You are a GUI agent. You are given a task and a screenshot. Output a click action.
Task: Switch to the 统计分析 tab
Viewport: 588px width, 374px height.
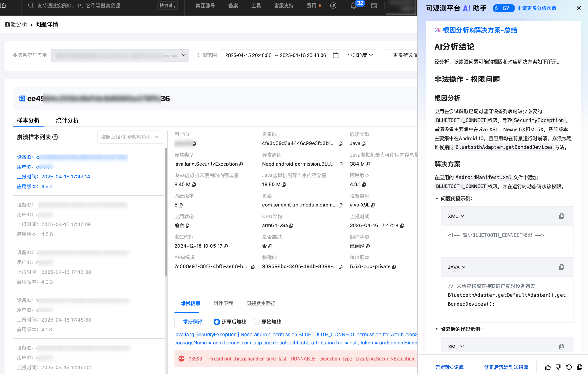(x=67, y=120)
